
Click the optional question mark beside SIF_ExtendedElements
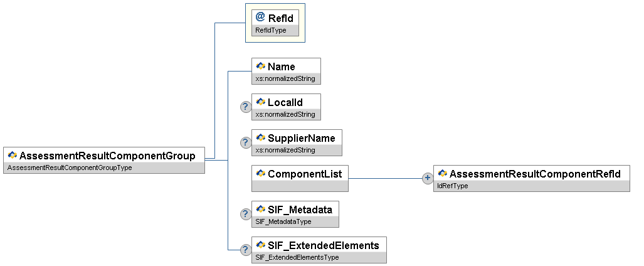246,250
